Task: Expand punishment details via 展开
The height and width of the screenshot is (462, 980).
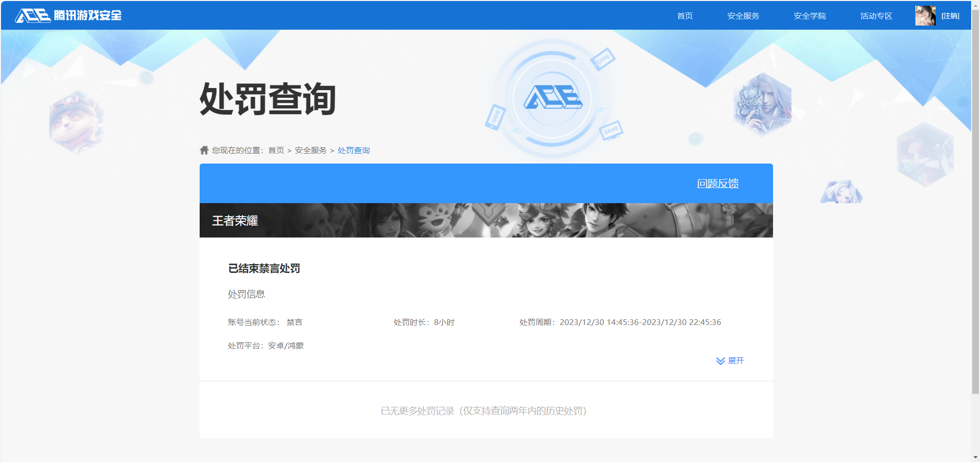Action: 730,361
